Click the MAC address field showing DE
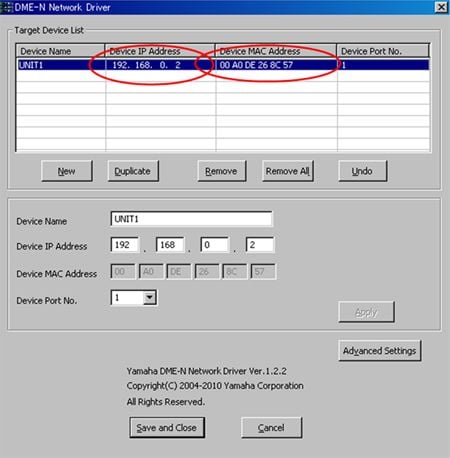450x458 pixels. [179, 272]
